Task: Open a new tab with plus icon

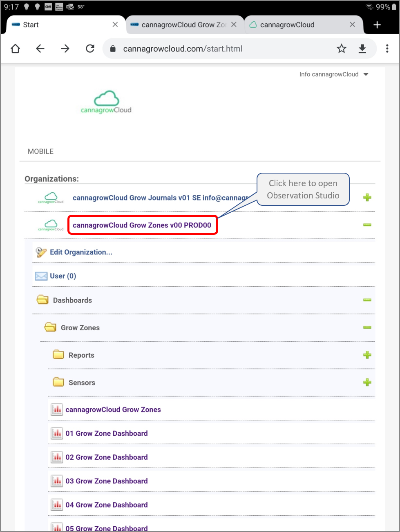Action: (x=377, y=25)
